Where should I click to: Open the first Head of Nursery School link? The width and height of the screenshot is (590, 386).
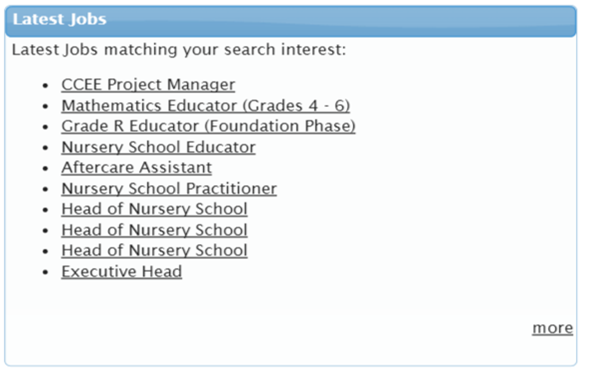[x=154, y=209]
